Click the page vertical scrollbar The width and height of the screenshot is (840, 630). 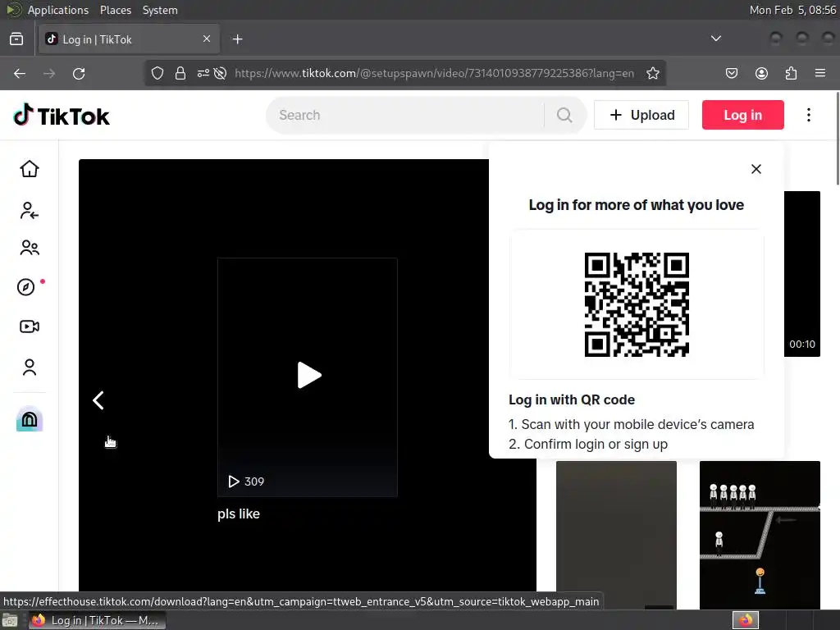[x=837, y=139]
